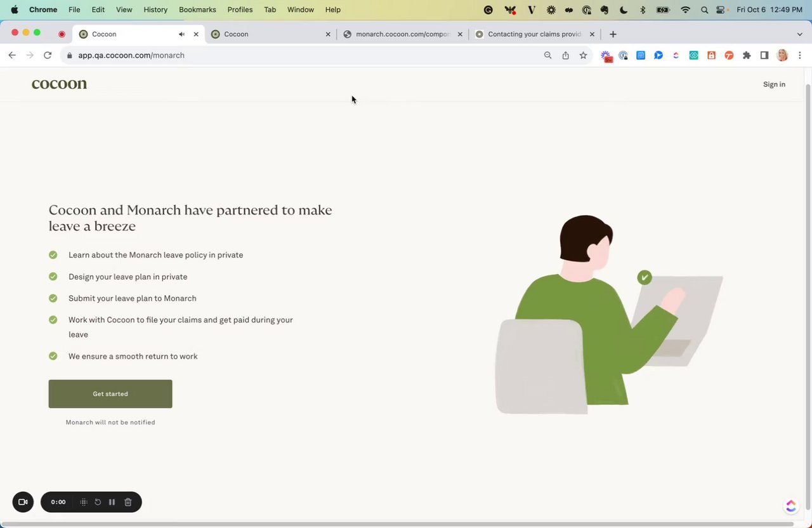Switch to the second Cocoon tab
812x528 pixels.
[x=271, y=34]
